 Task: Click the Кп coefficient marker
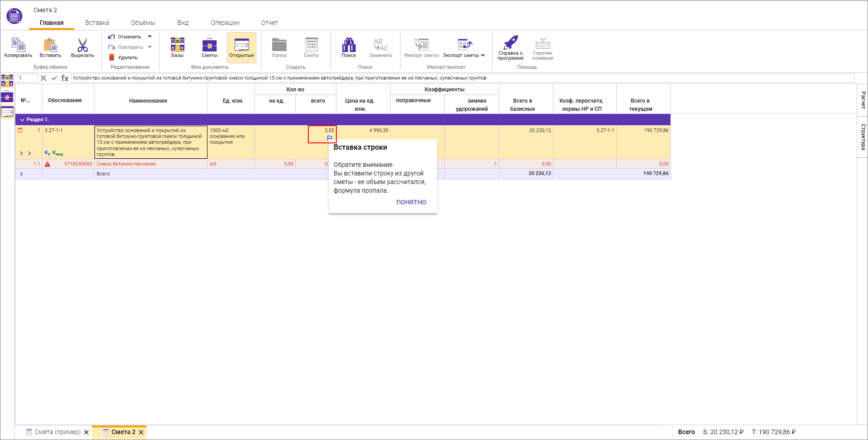coord(47,153)
